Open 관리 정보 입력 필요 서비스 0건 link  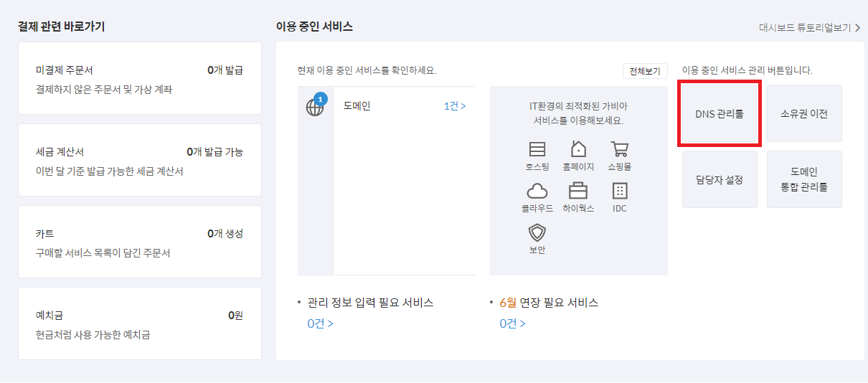click(320, 323)
